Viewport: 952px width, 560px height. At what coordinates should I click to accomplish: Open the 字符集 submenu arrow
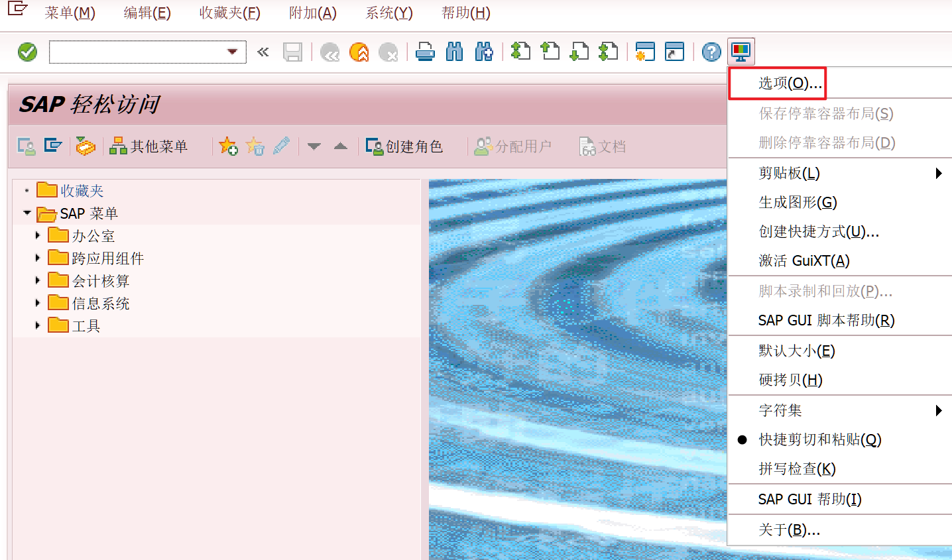coord(939,410)
